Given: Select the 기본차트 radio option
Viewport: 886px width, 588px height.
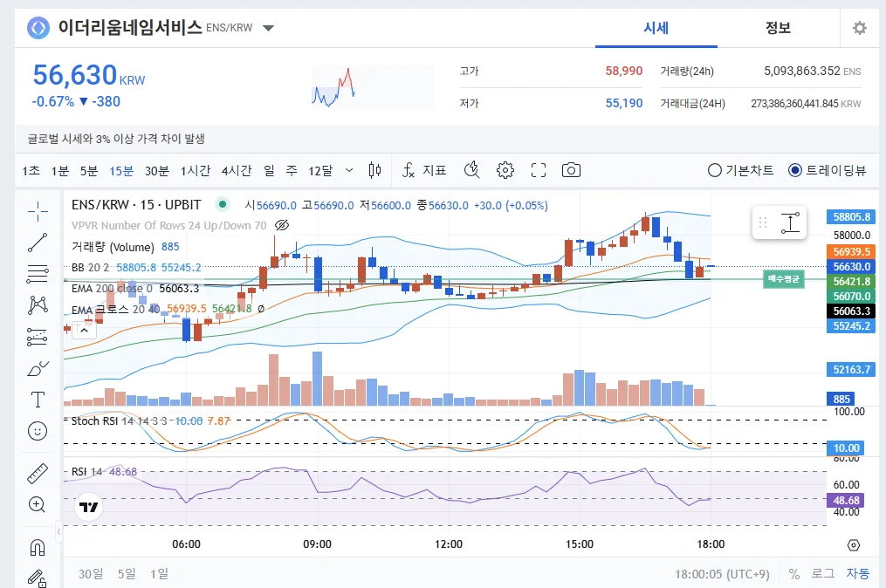Looking at the screenshot, I should pos(740,170).
